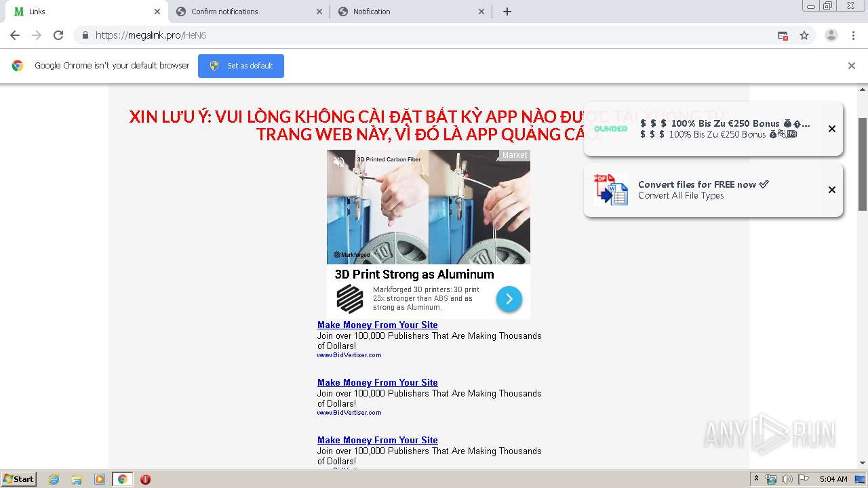The image size is (868, 488).
Task: Click the page vertical scrollbar thumb
Action: pyautogui.click(x=863, y=165)
